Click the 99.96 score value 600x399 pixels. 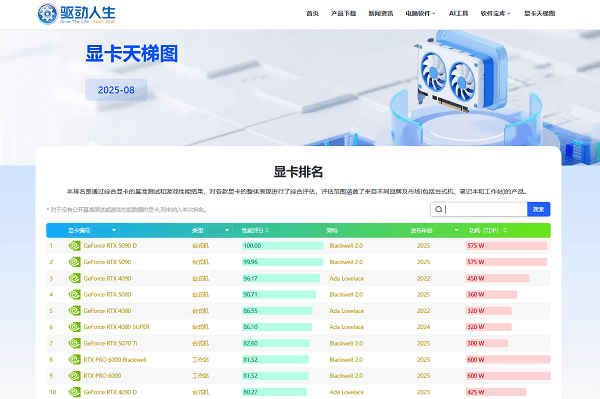click(251, 262)
